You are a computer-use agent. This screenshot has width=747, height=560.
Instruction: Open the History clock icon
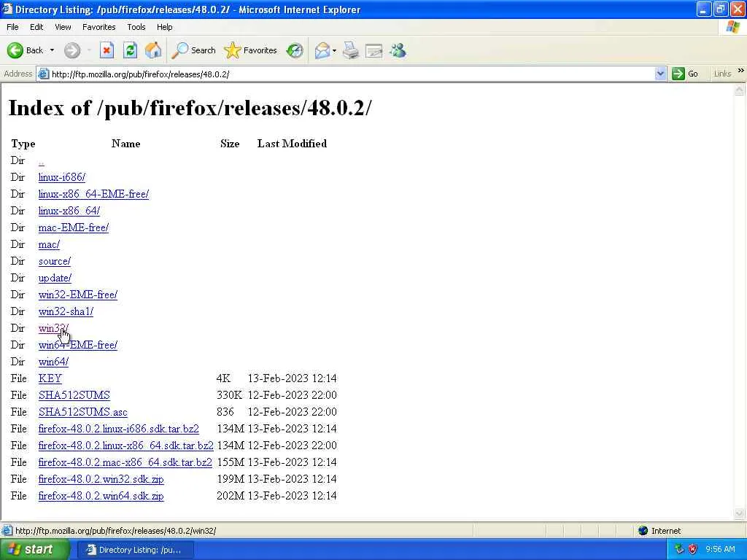pos(295,50)
